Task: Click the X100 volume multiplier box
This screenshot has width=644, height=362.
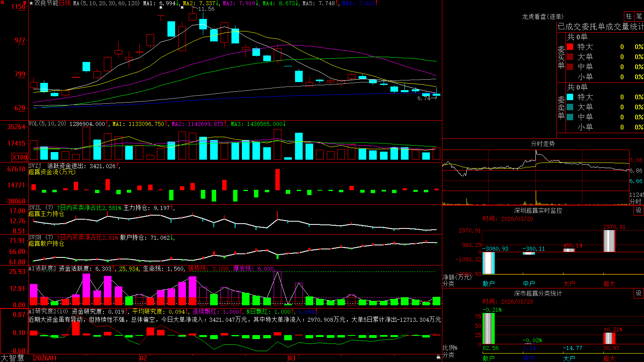Action: (x=20, y=157)
